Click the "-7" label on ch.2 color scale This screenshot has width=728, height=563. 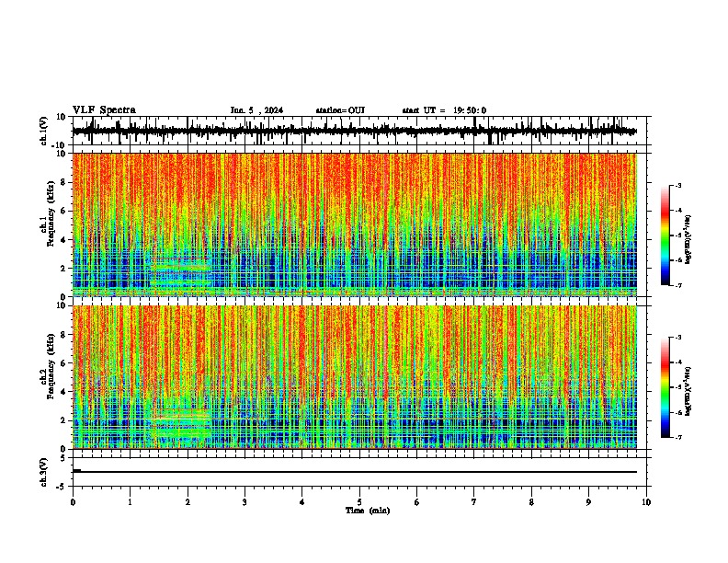point(677,438)
